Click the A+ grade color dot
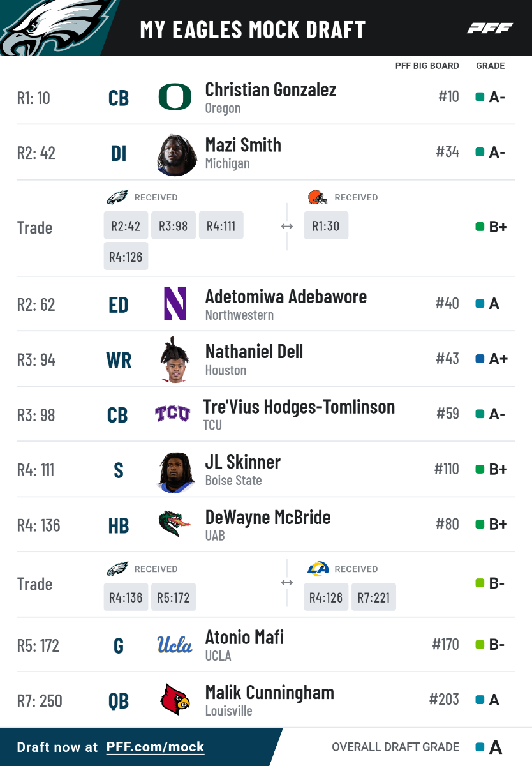 pos(480,359)
